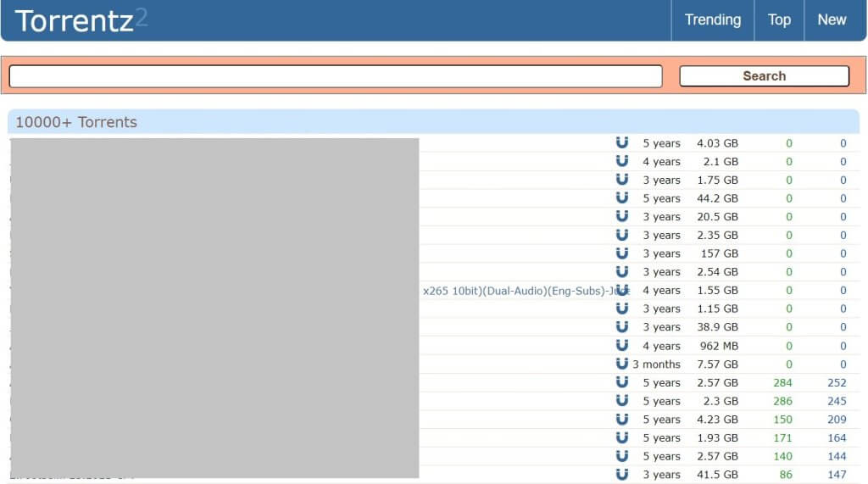Click the '2.3 GB' size cell

[x=721, y=401]
